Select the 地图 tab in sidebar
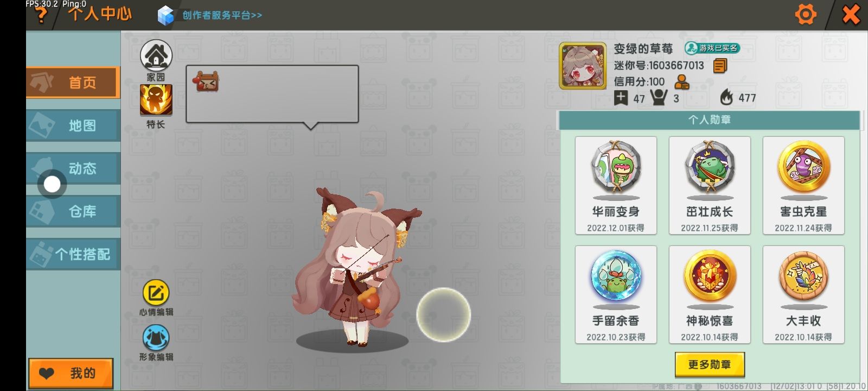 [73, 125]
